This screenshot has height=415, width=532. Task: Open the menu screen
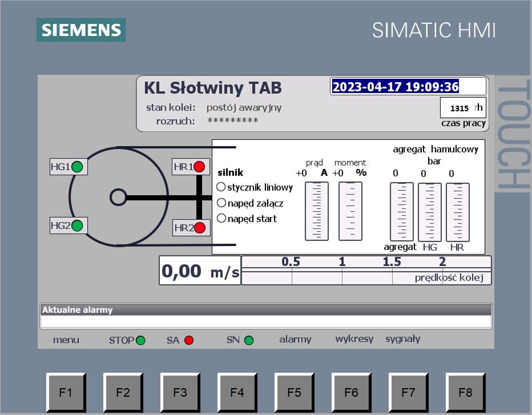pyautogui.click(x=66, y=340)
